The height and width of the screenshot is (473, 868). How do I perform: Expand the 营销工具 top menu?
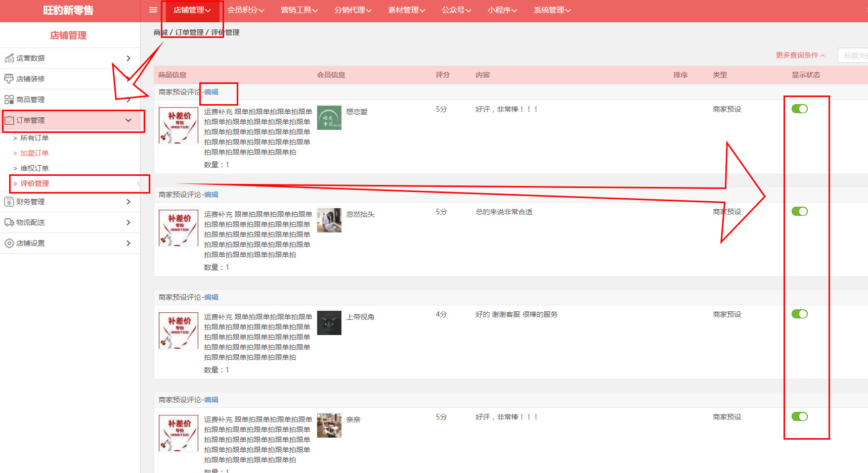299,10
